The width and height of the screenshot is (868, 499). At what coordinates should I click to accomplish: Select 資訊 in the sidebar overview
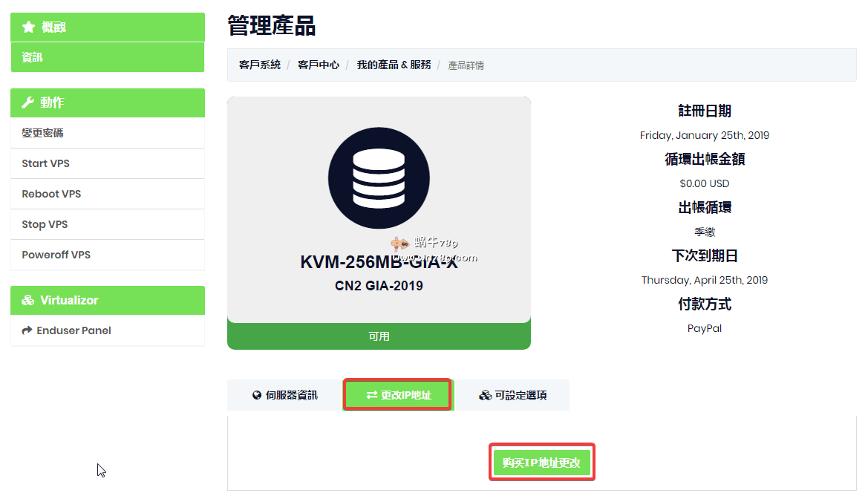coord(33,57)
